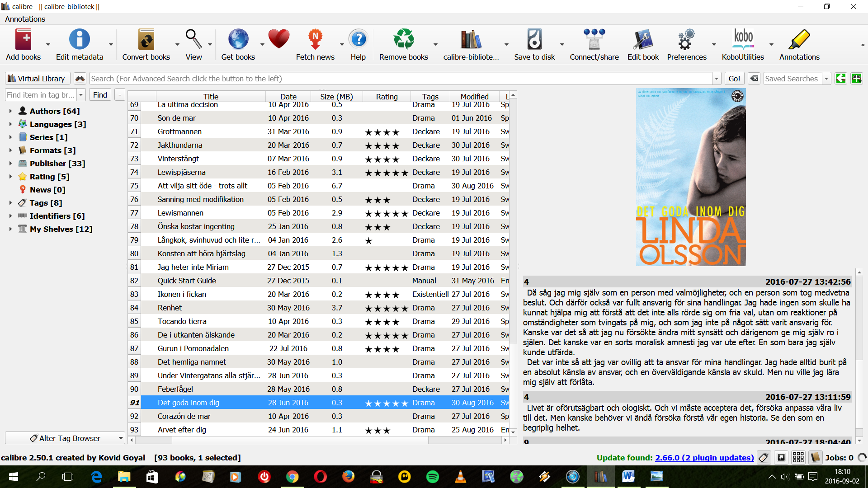Screen dimensions: 868x488
Task: Toggle the Book Details panel button
Action: [x=815, y=458]
